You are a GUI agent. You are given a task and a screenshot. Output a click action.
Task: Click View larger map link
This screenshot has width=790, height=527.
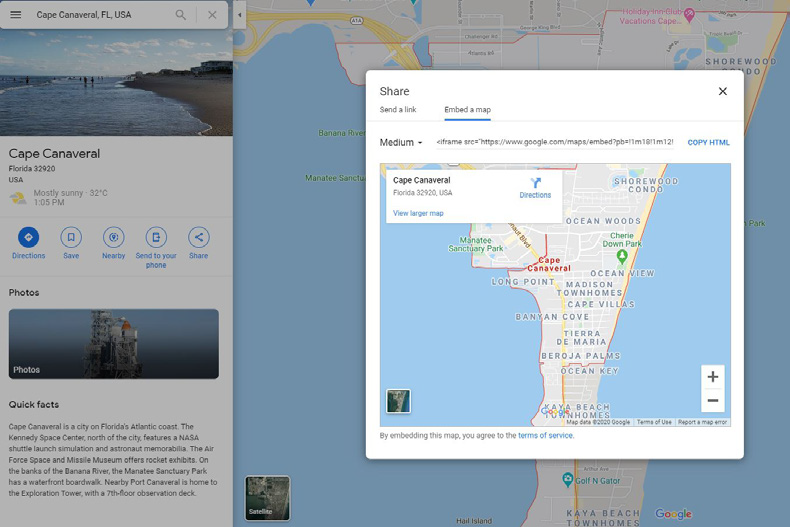pos(418,213)
